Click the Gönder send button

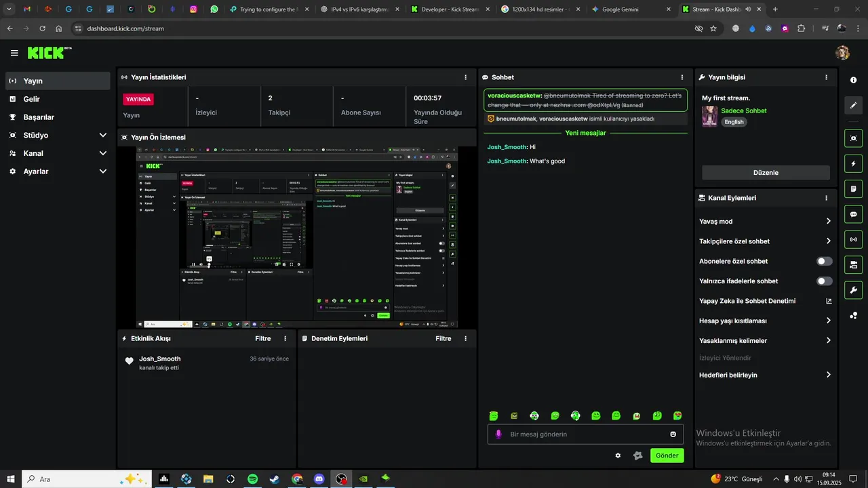pos(667,455)
